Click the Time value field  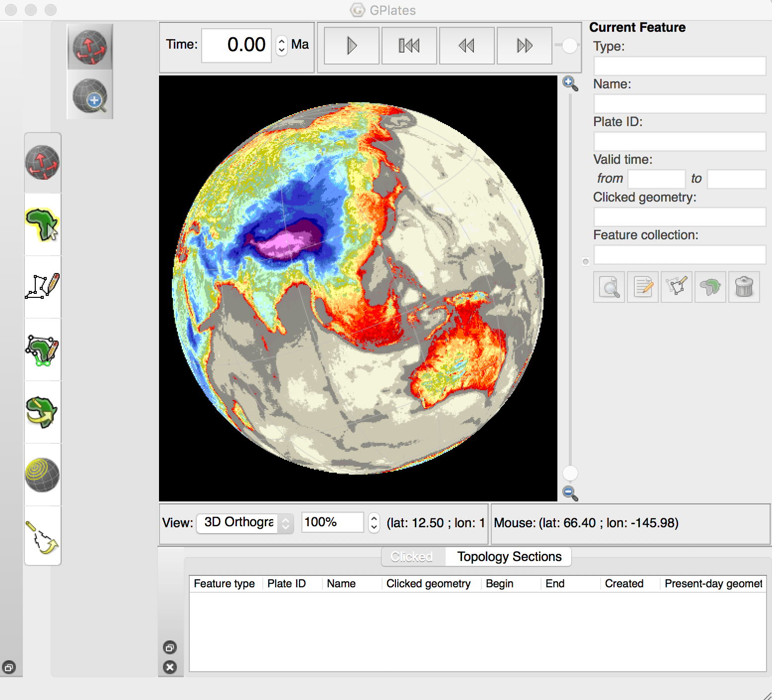click(x=236, y=45)
